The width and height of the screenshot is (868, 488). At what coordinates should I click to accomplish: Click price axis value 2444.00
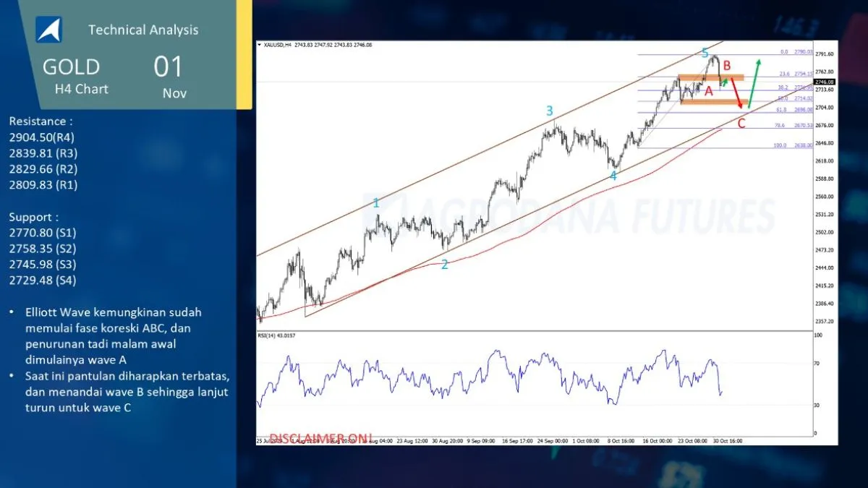pyautogui.click(x=824, y=268)
